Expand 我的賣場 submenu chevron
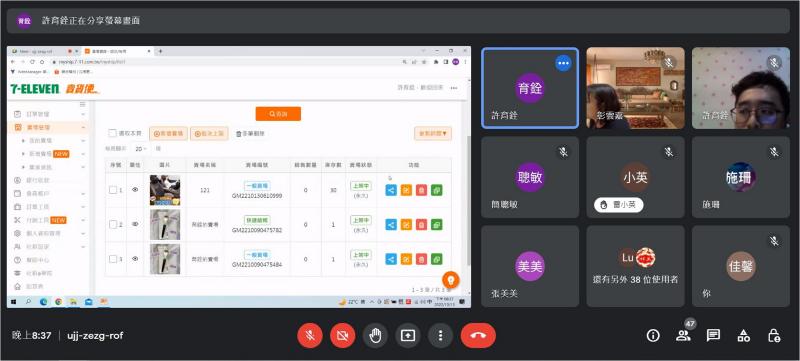Screen dimensions: 800x361 pos(83,141)
